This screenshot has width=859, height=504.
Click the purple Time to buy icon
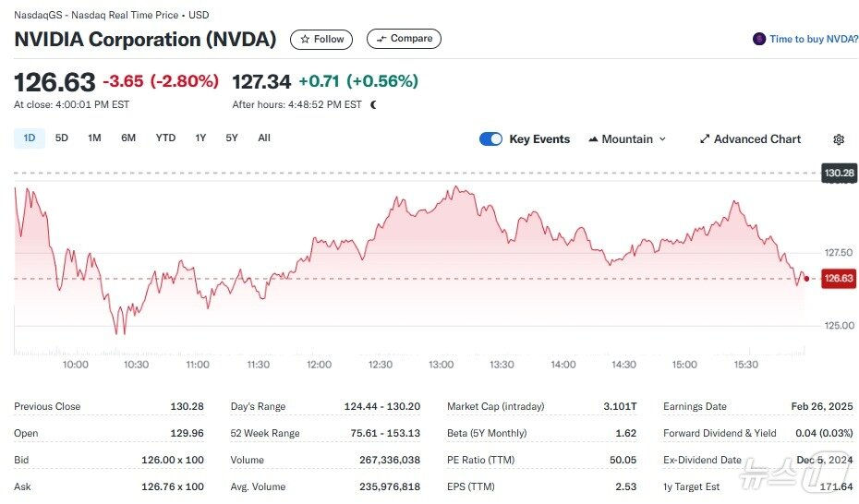[759, 39]
